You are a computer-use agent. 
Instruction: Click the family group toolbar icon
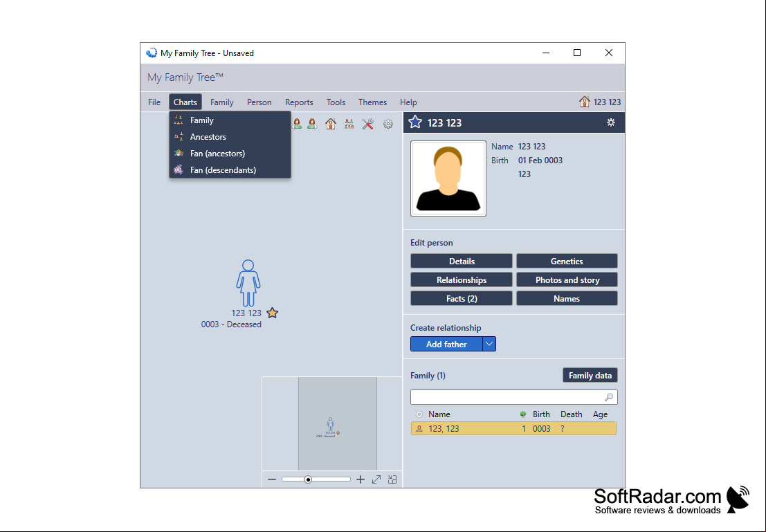click(x=349, y=124)
